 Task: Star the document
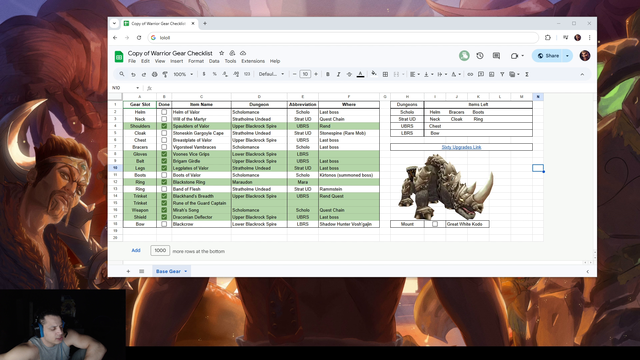(222, 53)
